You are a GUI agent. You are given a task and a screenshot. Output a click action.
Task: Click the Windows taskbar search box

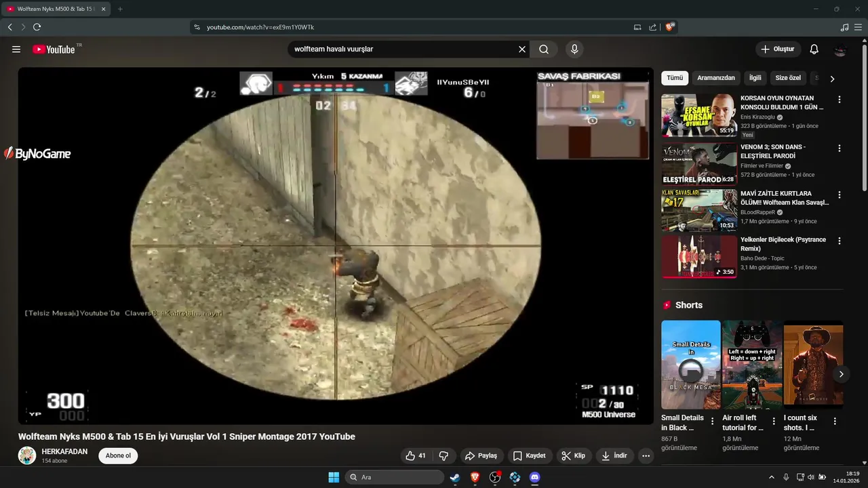(395, 477)
